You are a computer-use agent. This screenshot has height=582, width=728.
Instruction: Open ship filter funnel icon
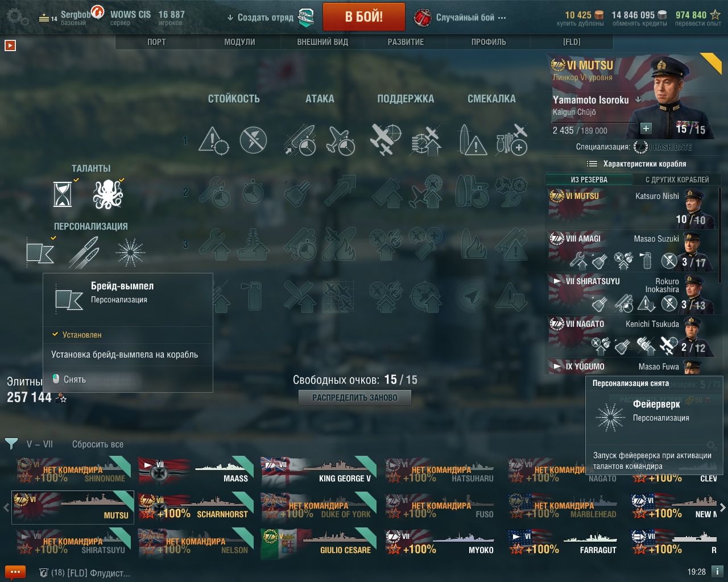[11, 444]
